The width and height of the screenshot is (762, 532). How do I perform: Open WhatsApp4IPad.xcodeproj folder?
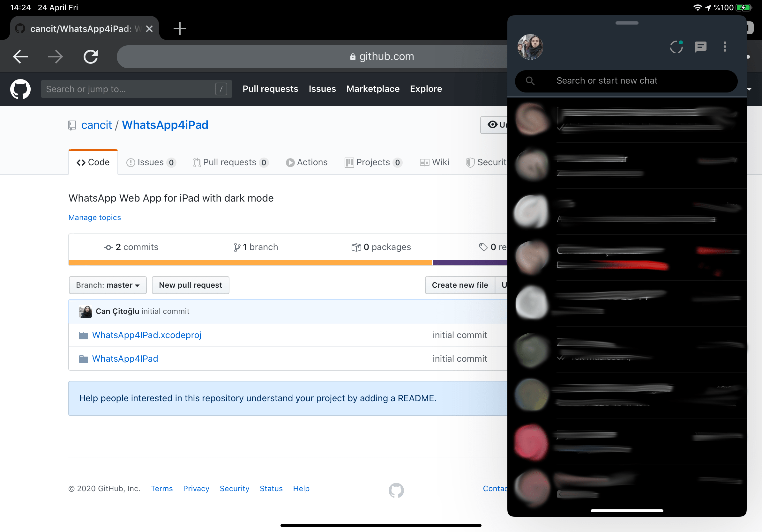point(146,335)
